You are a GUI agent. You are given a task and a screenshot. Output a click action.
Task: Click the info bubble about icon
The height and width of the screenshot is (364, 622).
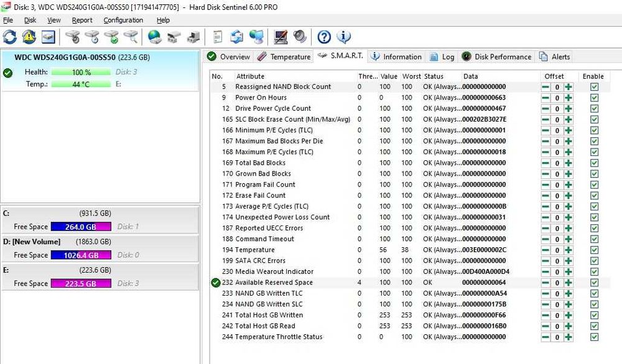(343, 37)
